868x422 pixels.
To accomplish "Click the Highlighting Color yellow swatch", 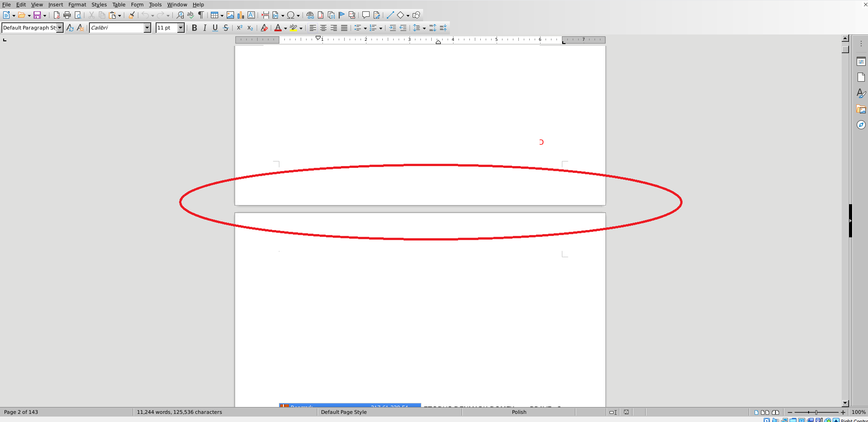I will (293, 28).
